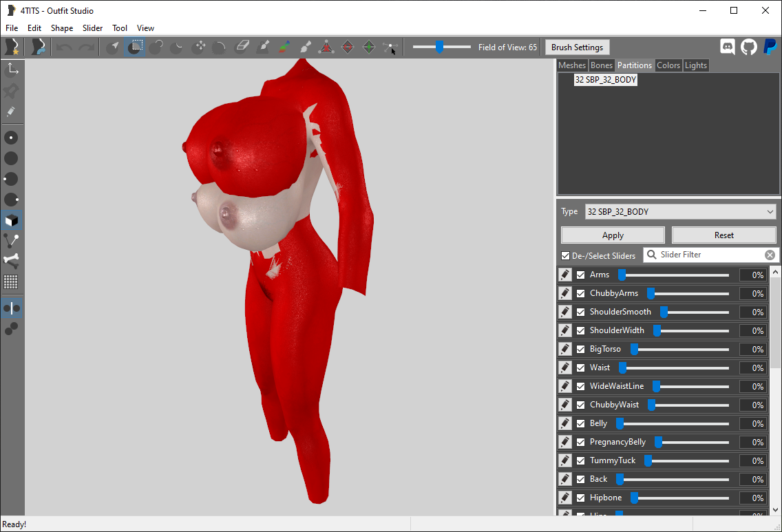Image resolution: width=782 pixels, height=532 pixels.
Task: Click the New Project toolbar icon
Action: 12,47
